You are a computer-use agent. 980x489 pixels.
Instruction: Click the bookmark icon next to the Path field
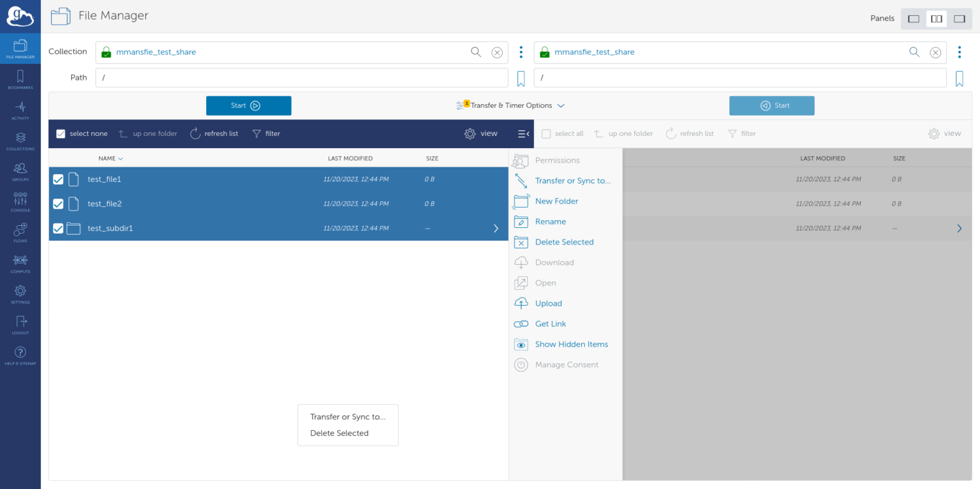[x=521, y=77]
